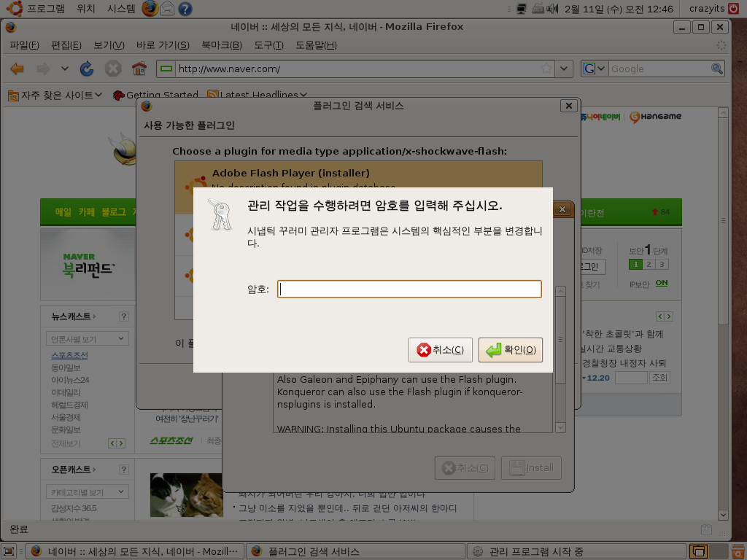Click the URL address field
Viewport: 747px width, 560px height.
[x=357, y=69]
